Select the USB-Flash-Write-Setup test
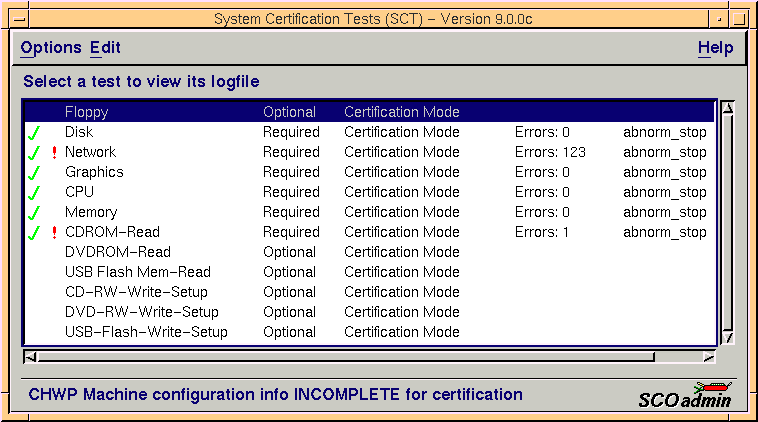 pyautogui.click(x=369, y=332)
